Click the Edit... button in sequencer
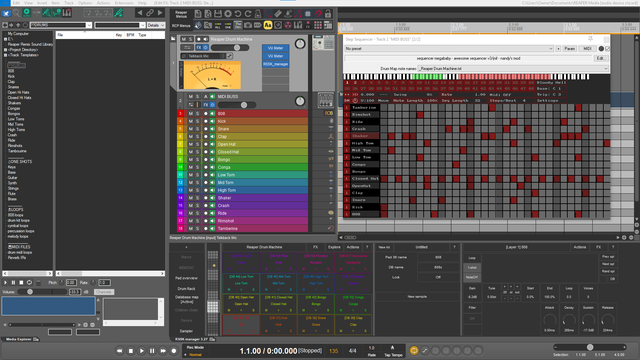The width and height of the screenshot is (640, 360). click(x=600, y=58)
